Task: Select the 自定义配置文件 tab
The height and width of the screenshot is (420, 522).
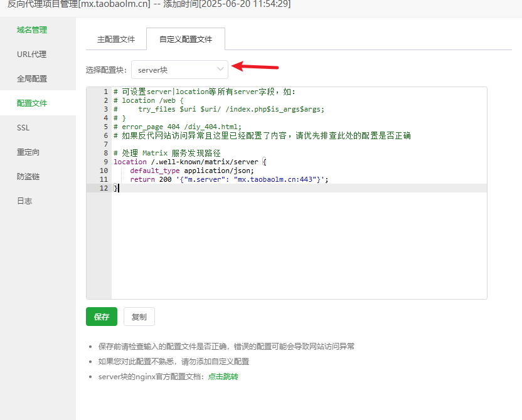Action: pyautogui.click(x=186, y=39)
